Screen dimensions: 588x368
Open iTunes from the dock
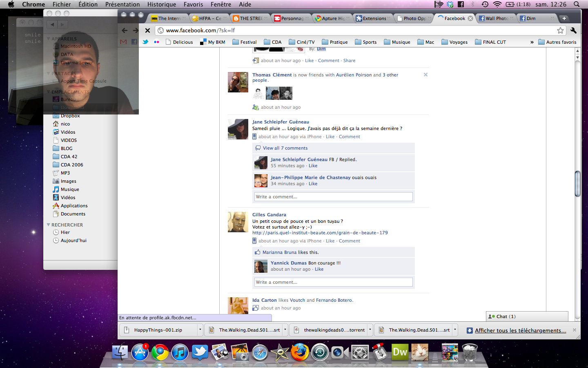click(180, 352)
